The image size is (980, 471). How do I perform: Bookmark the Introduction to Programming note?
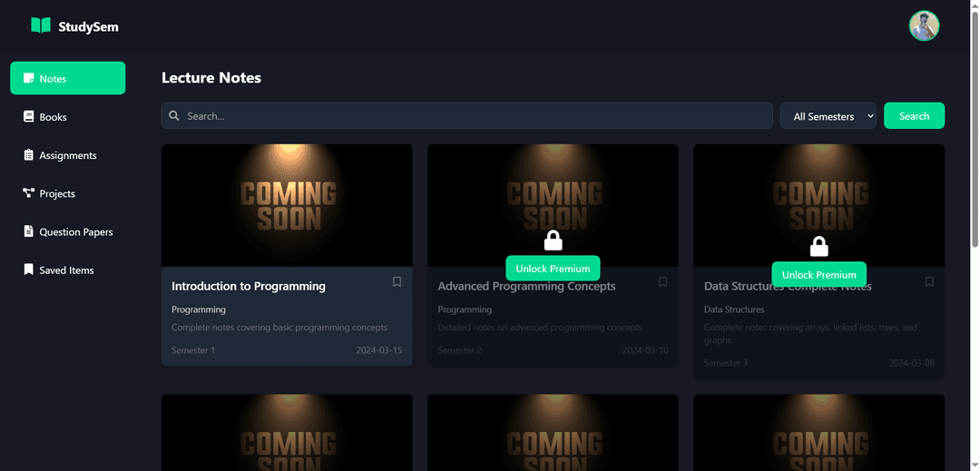click(x=397, y=282)
